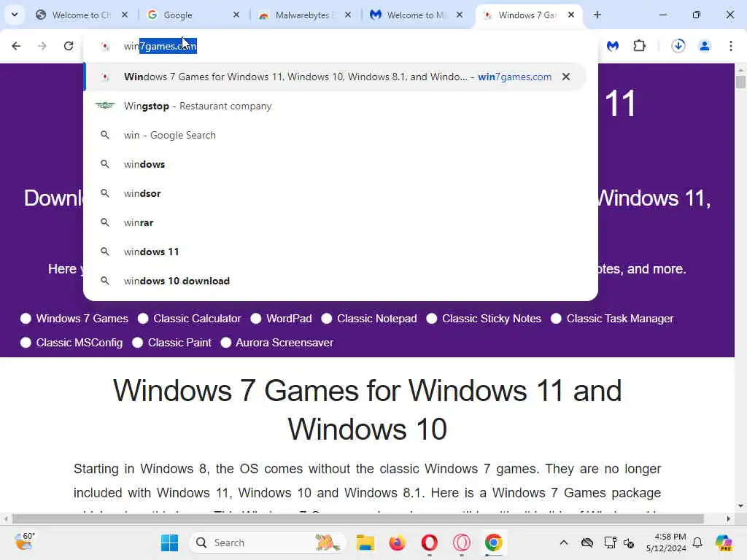This screenshot has height=560, width=747.
Task: Click the page scroll down arrow
Action: click(x=740, y=506)
